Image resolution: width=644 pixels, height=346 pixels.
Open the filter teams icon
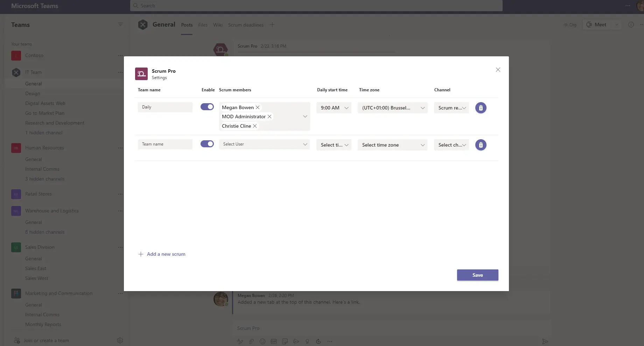point(120,24)
